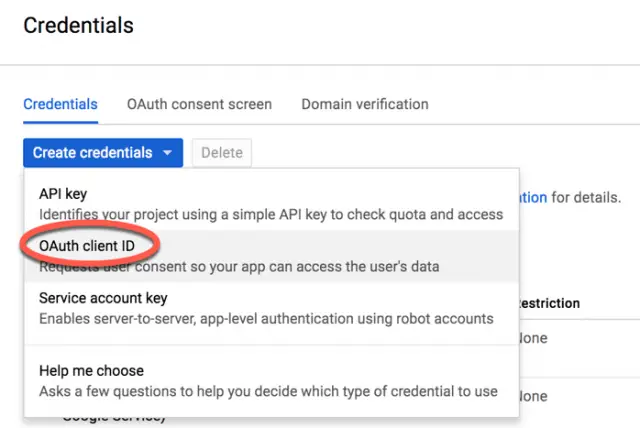Select the active Credentials tab
This screenshot has height=428, width=640.
[x=60, y=104]
